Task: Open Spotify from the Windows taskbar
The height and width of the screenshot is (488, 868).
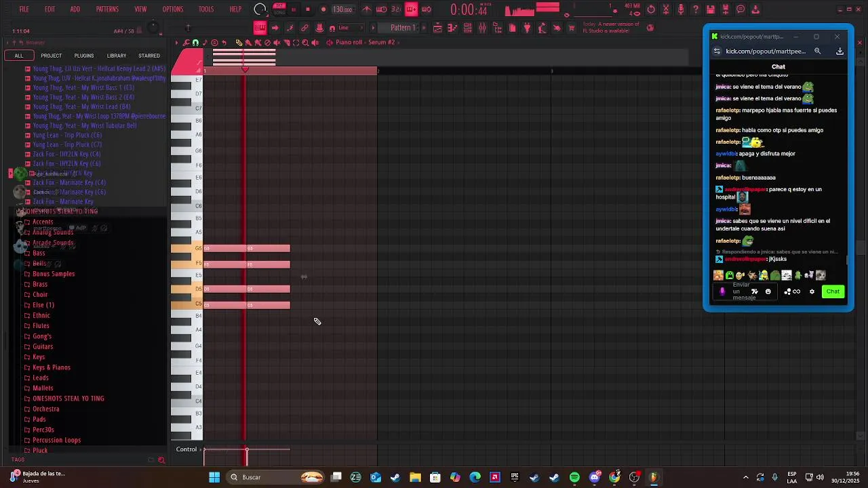Action: point(574,477)
